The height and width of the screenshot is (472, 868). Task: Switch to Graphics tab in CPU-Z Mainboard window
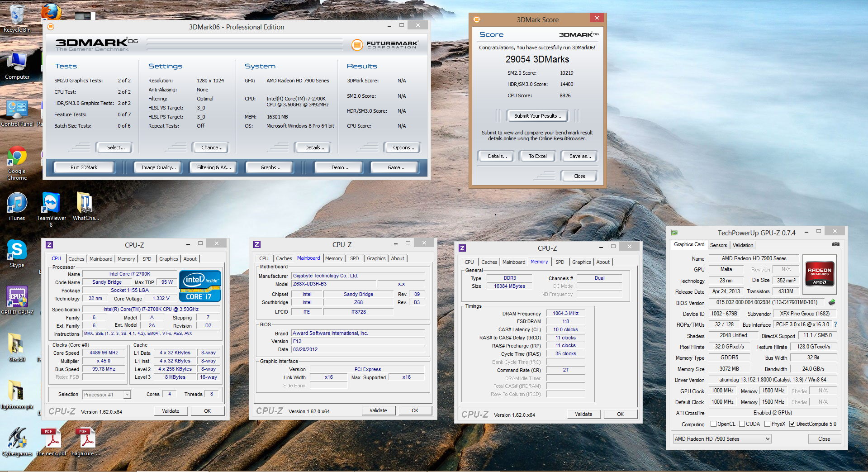pyautogui.click(x=376, y=258)
